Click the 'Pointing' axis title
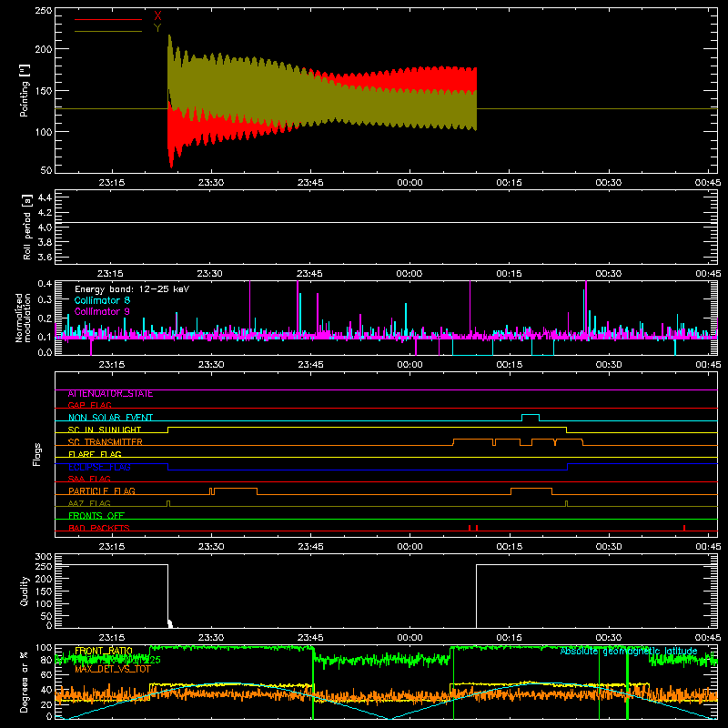728x728 pixels. click(25, 90)
